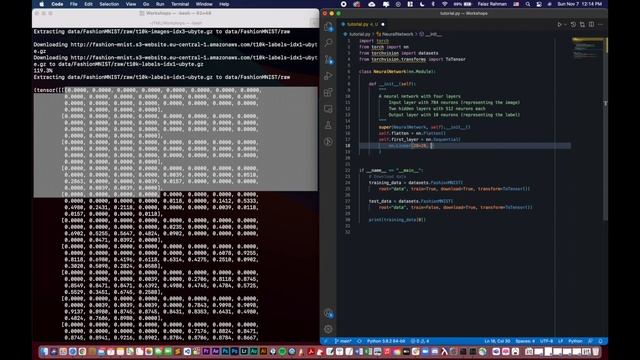Click the Bluetooth menu bar icon

coord(433,4)
